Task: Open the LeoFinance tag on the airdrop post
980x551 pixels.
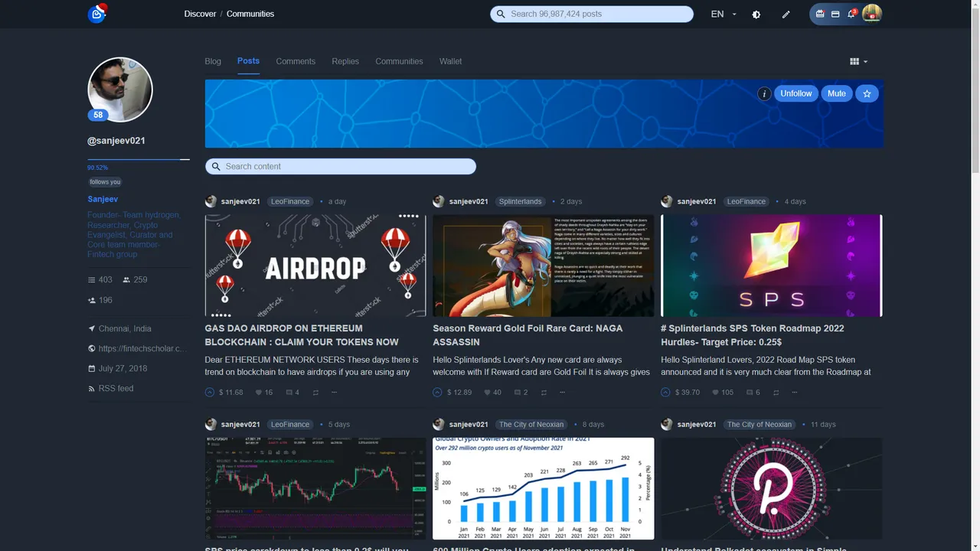Action: click(x=290, y=201)
